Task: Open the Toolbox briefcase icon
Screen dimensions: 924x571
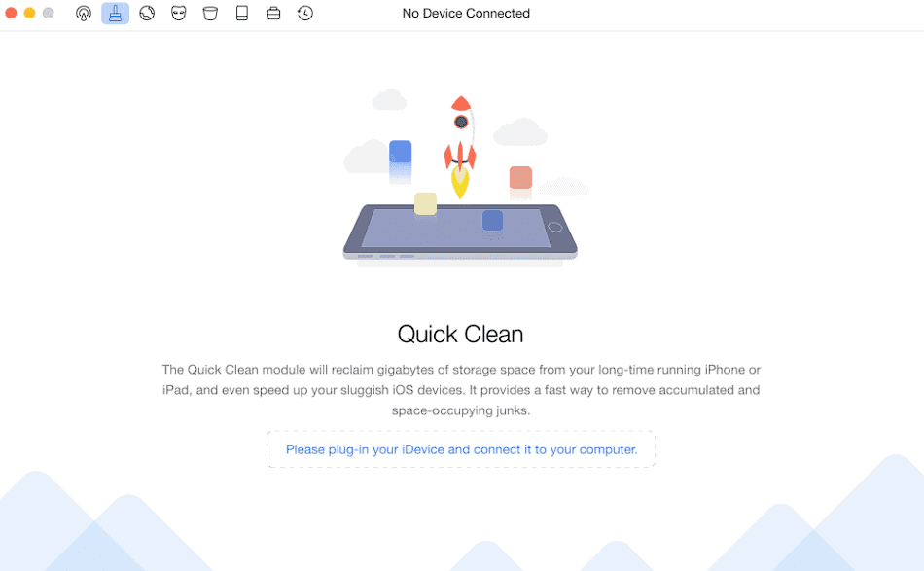Action: coord(273,13)
